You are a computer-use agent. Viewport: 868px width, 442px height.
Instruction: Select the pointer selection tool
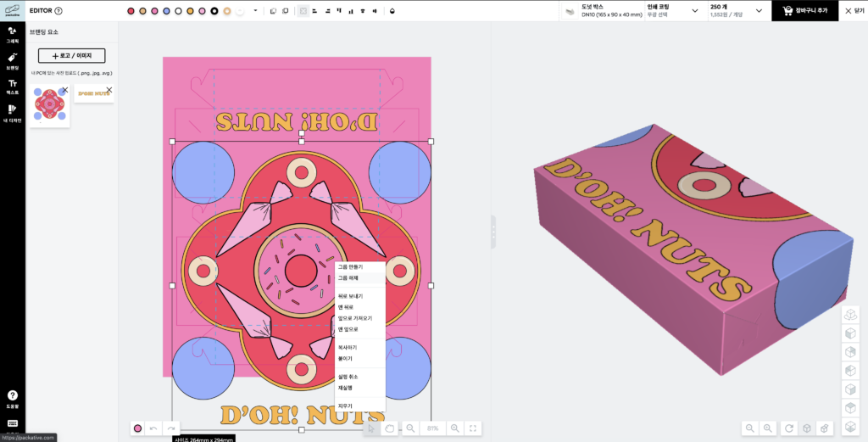tap(371, 428)
